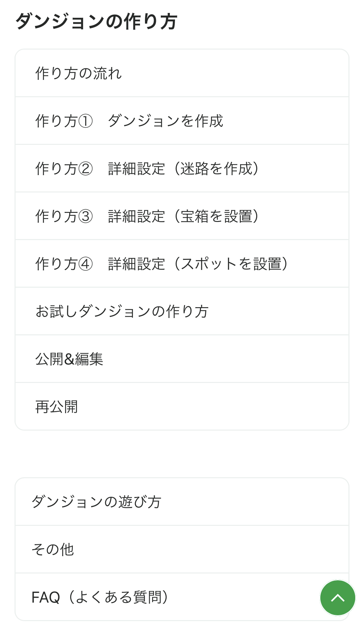Click the ダンジョンの作り方 heading
This screenshot has height=624, width=364.
[96, 21]
